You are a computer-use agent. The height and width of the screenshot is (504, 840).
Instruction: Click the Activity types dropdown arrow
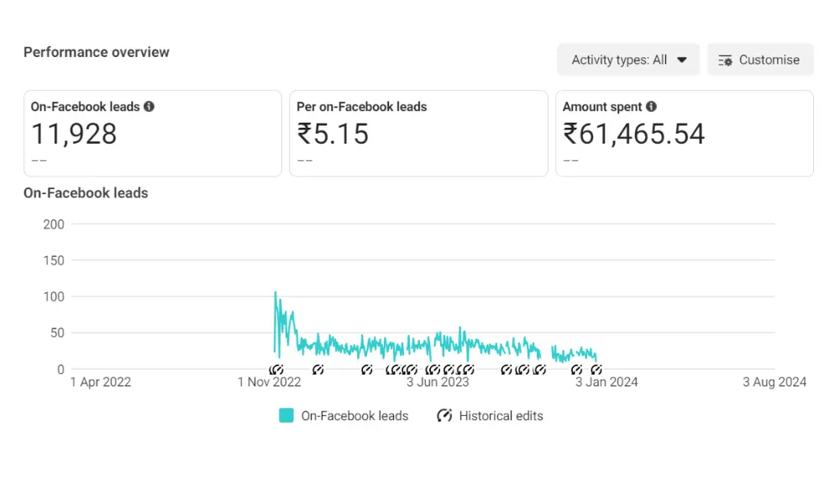tap(682, 60)
